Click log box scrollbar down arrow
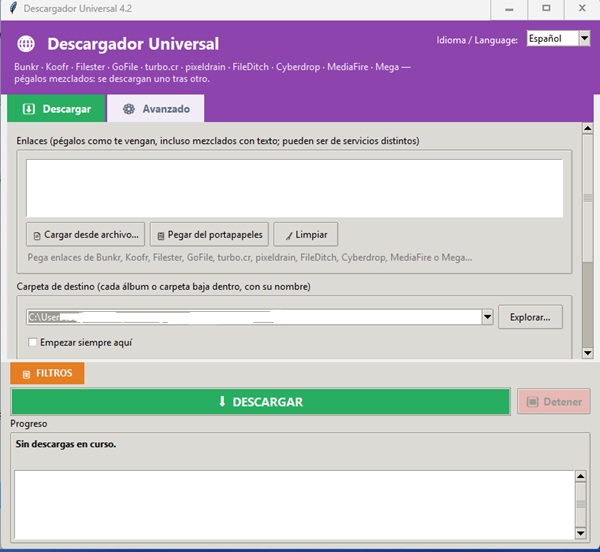The image size is (600, 552). pos(580,533)
